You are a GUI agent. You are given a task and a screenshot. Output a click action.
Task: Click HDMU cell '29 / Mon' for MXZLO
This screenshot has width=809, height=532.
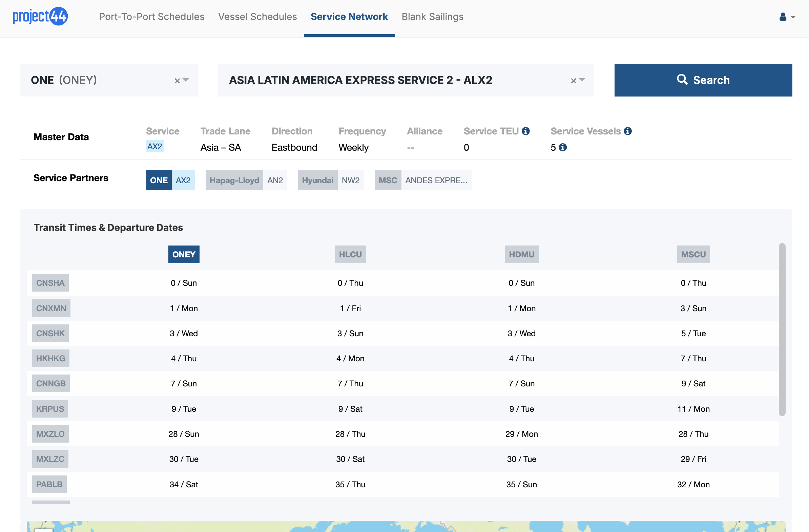[x=521, y=434]
